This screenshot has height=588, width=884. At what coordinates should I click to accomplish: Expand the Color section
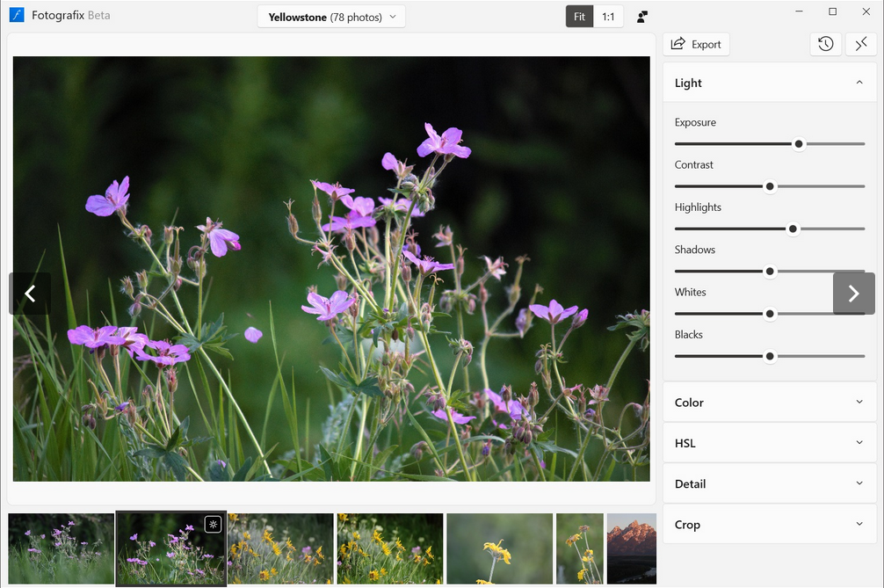[x=770, y=403]
